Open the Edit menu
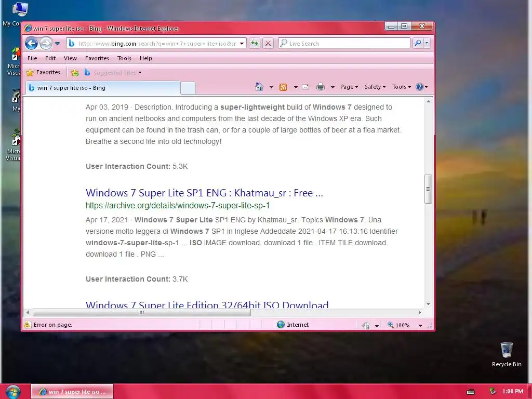 [50, 58]
